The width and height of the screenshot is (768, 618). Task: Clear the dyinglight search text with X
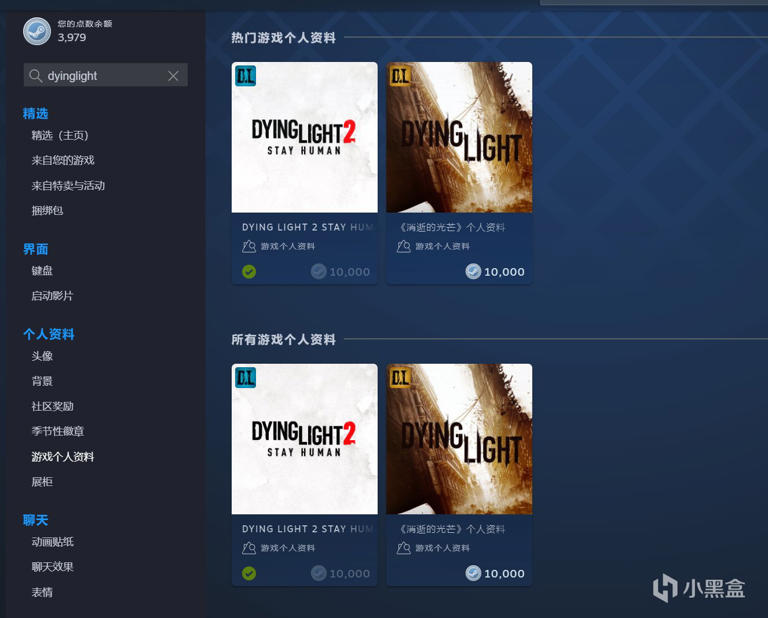pyautogui.click(x=173, y=76)
